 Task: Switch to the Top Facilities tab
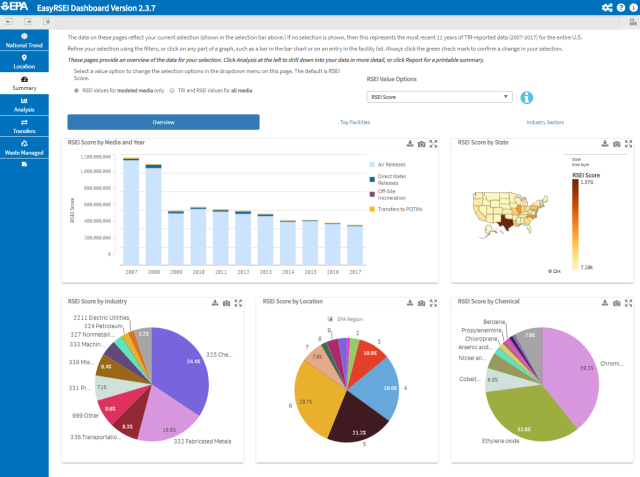[x=355, y=122]
